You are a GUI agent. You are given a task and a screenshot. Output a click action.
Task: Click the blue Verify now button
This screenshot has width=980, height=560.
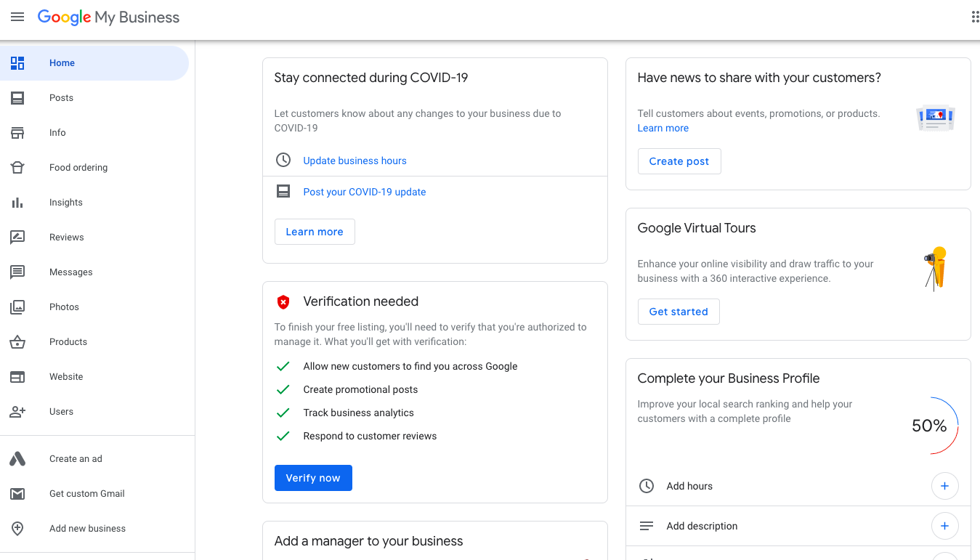(313, 478)
